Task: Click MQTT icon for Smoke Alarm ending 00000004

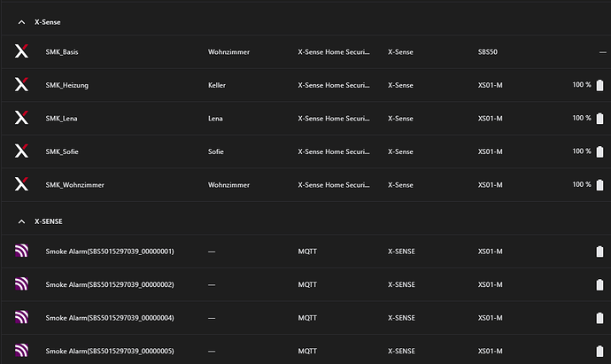Action: click(21, 317)
